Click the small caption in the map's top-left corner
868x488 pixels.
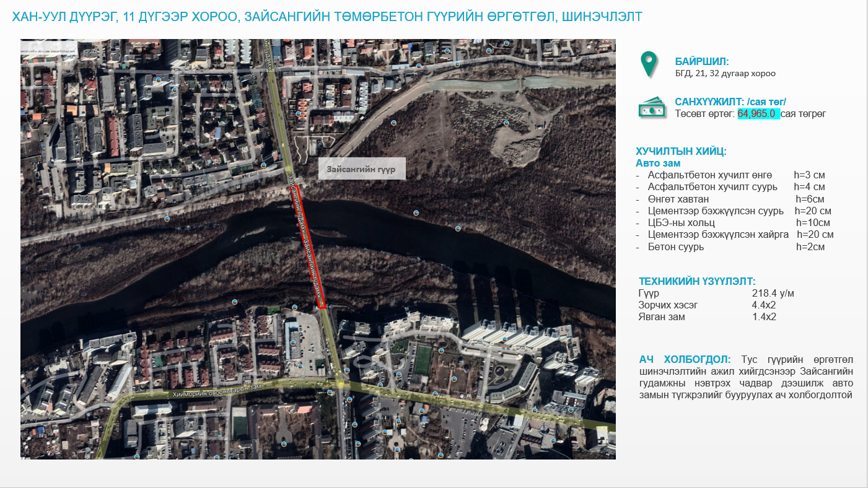pyautogui.click(x=48, y=45)
